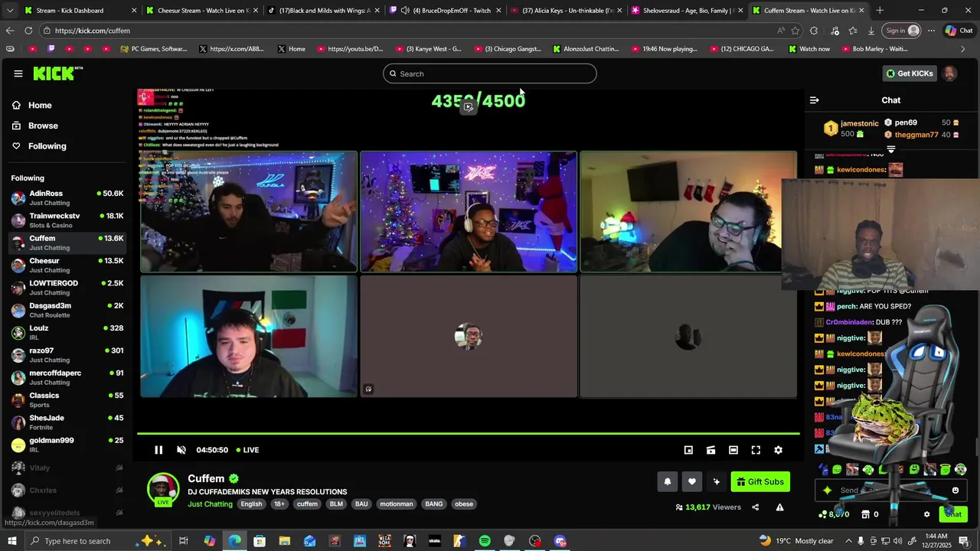Open Spotify from the taskbar
980x551 pixels.
click(485, 541)
